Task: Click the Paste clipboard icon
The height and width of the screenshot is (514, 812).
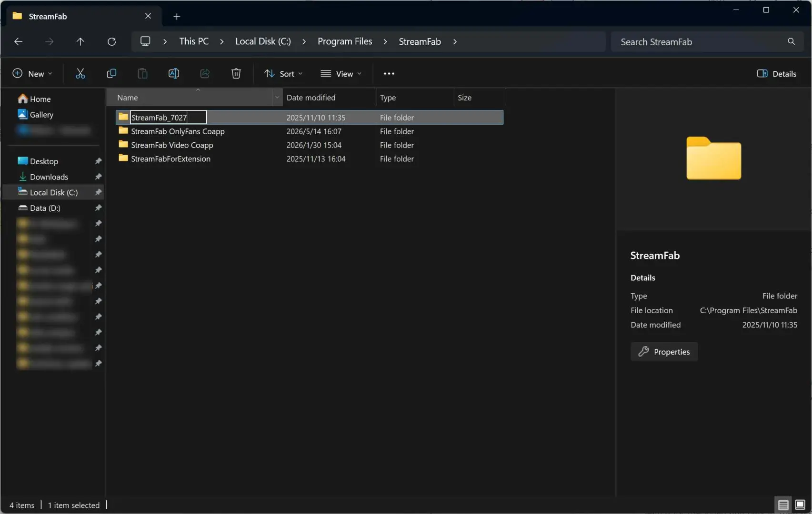Action: pyautogui.click(x=142, y=73)
